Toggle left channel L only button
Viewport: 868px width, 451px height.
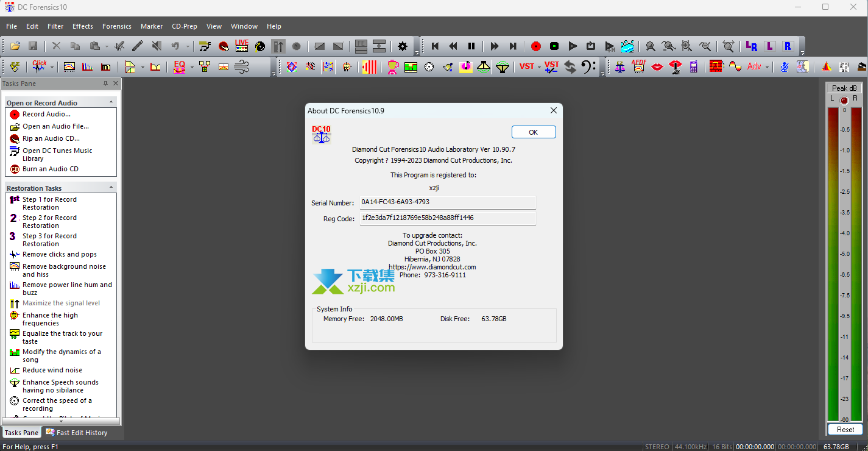tap(770, 46)
